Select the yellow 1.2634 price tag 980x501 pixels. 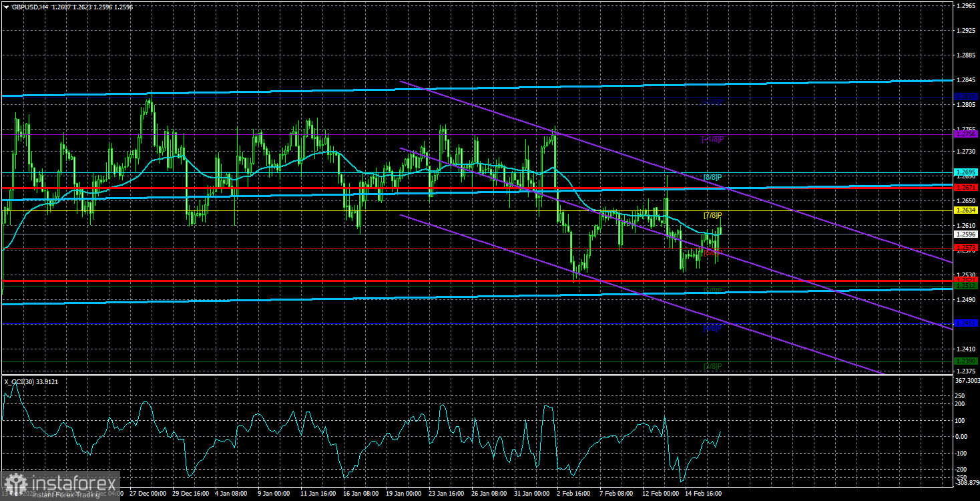click(966, 210)
